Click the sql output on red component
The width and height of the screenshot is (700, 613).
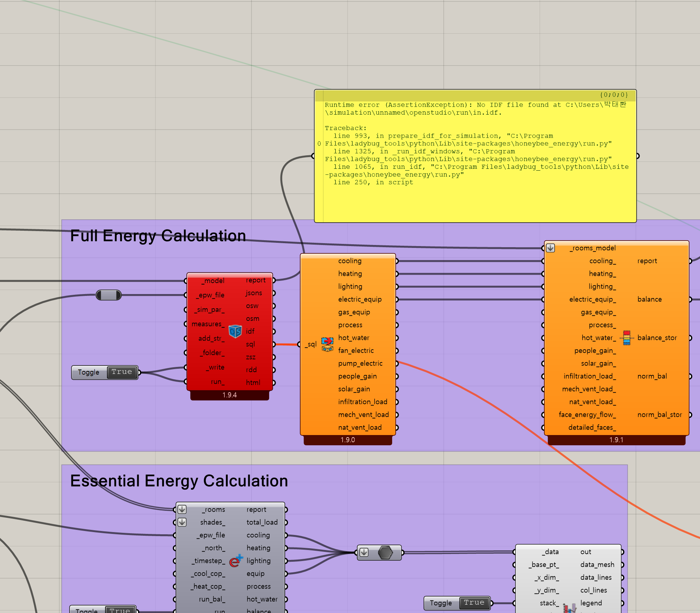coord(250,344)
